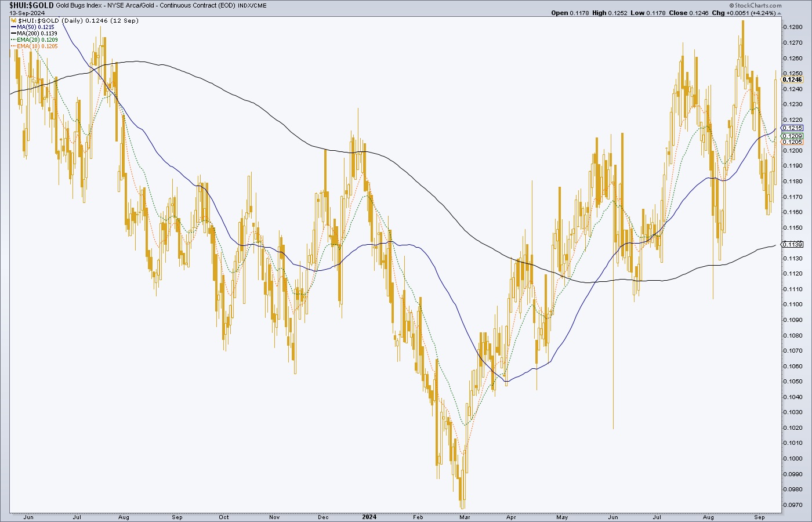The width and height of the screenshot is (812, 522).
Task: Click the highlighted 0.1246 last price label
Action: [792, 79]
